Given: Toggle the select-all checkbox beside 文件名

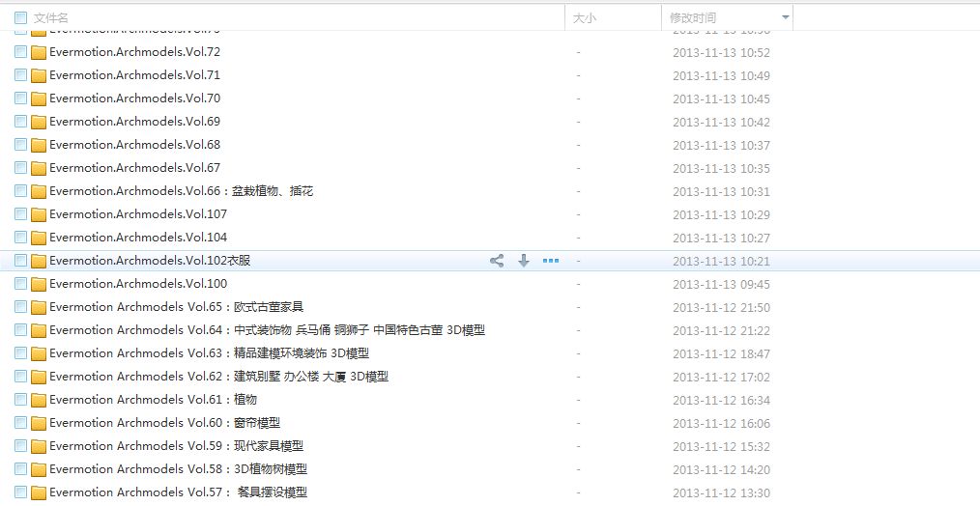Looking at the screenshot, I should (20, 18).
